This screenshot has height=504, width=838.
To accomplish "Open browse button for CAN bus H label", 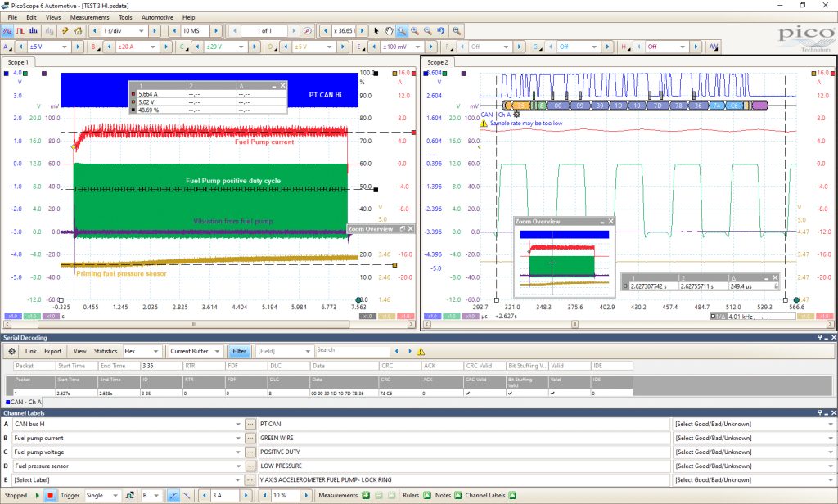I will point(250,425).
